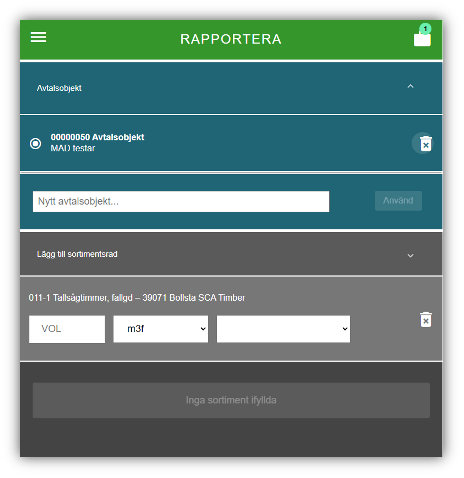
Task: Click the Lägg till sortimentsrad header label
Action: [77, 254]
